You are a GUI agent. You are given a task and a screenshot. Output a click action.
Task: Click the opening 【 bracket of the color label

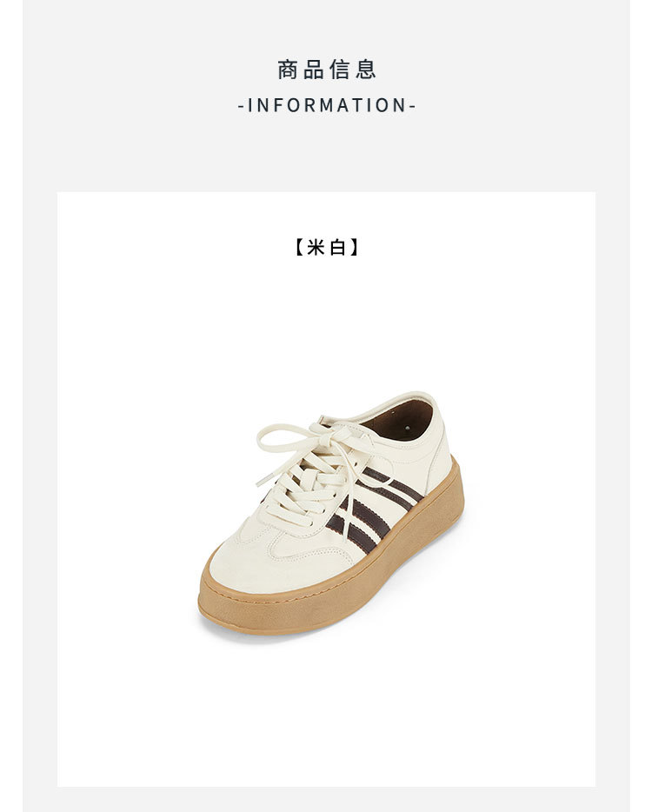pos(299,247)
